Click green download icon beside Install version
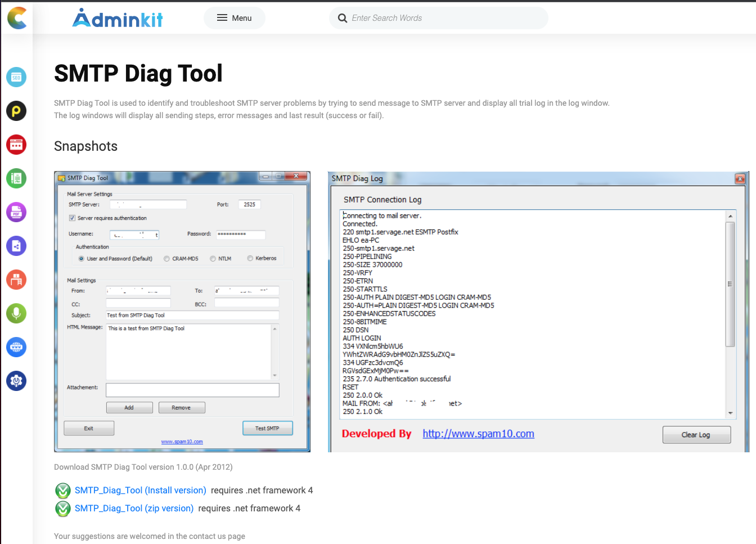756x544 pixels. tap(63, 491)
